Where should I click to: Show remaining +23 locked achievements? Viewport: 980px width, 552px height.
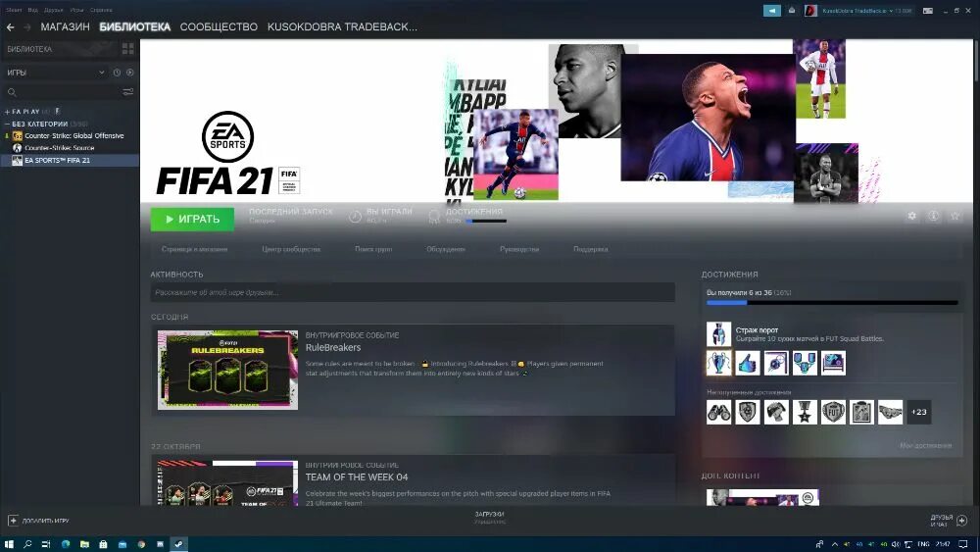tap(919, 412)
